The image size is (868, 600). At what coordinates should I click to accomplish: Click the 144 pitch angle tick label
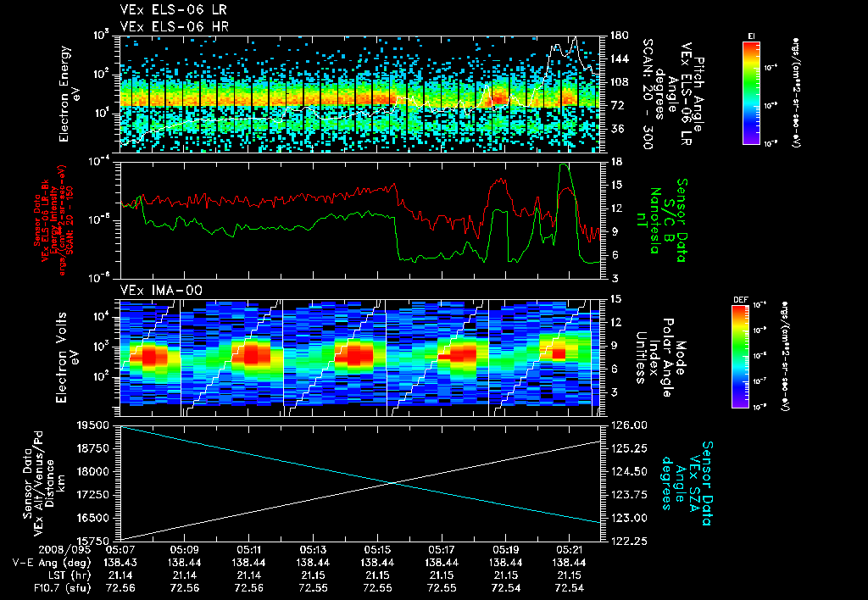pyautogui.click(x=619, y=58)
